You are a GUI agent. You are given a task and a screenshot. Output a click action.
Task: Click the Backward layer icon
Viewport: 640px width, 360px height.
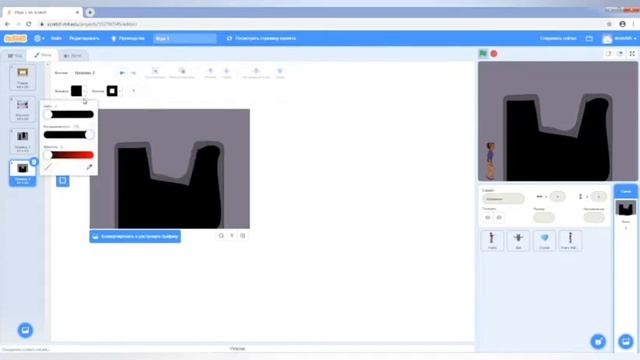pyautogui.click(x=227, y=73)
